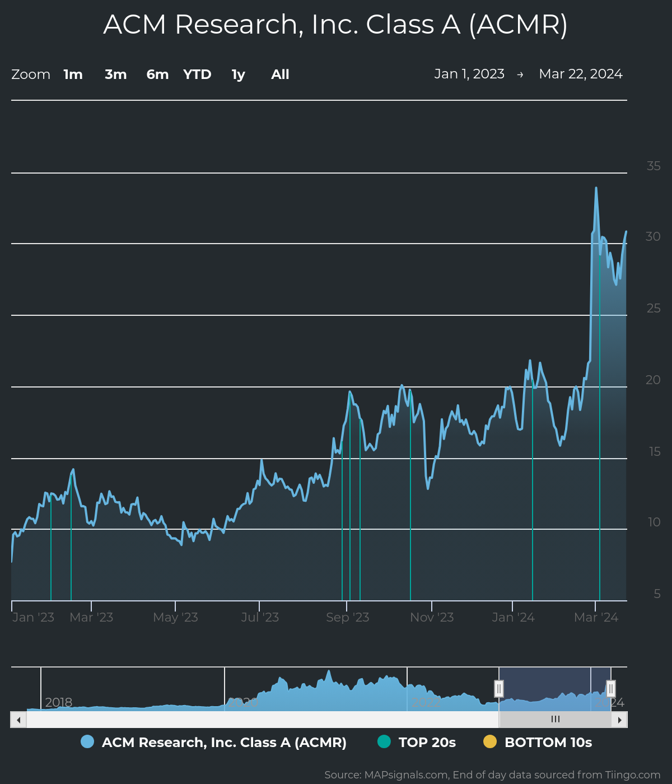Screen dimensions: 672x784
Task: Select the YTD zoom option
Action: (197, 74)
